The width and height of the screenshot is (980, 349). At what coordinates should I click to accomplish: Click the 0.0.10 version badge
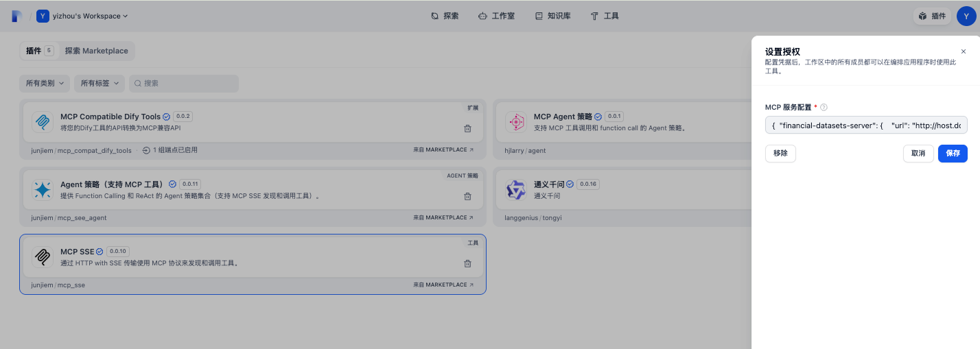(x=118, y=252)
